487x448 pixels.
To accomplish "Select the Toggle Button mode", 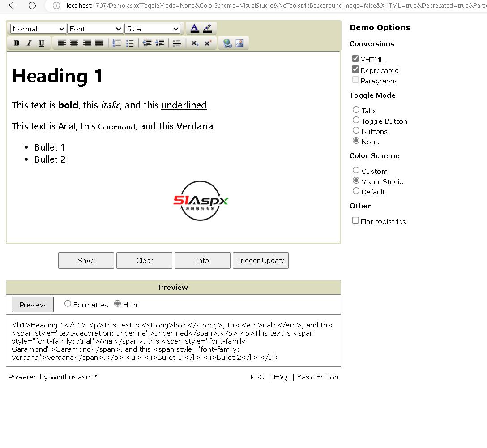I will pyautogui.click(x=356, y=120).
